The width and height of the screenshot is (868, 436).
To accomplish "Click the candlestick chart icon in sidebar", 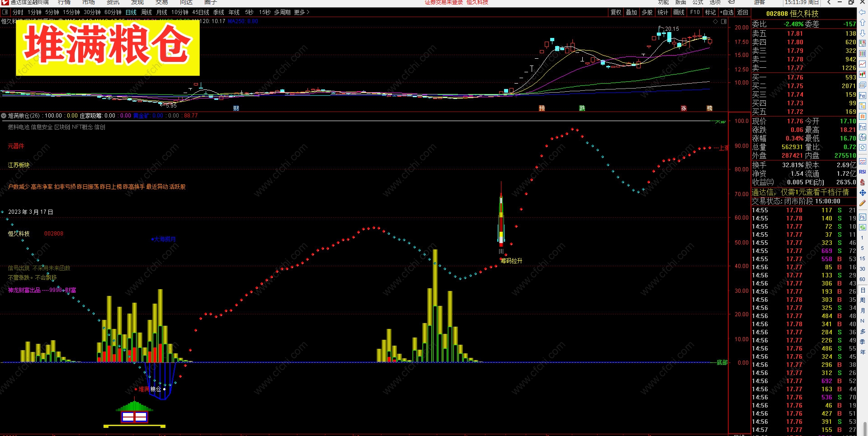I will click(863, 75).
